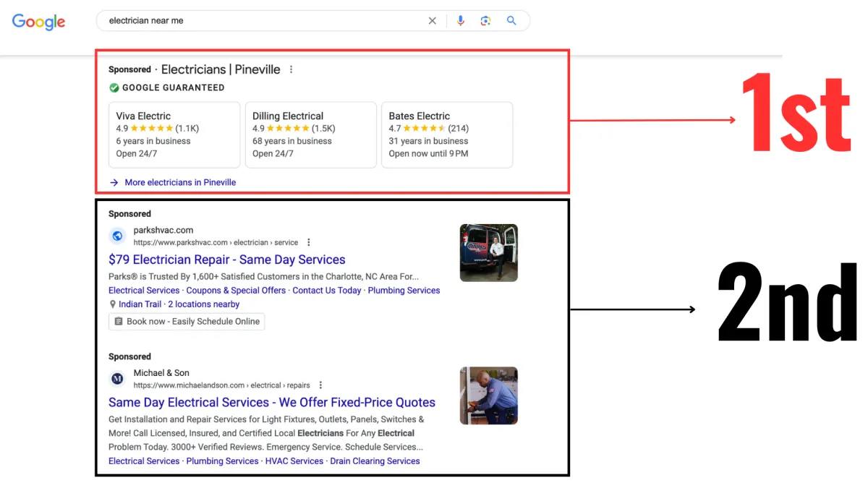Open the 2 locations nearby link
This screenshot has width=868, height=488.
coord(204,304)
